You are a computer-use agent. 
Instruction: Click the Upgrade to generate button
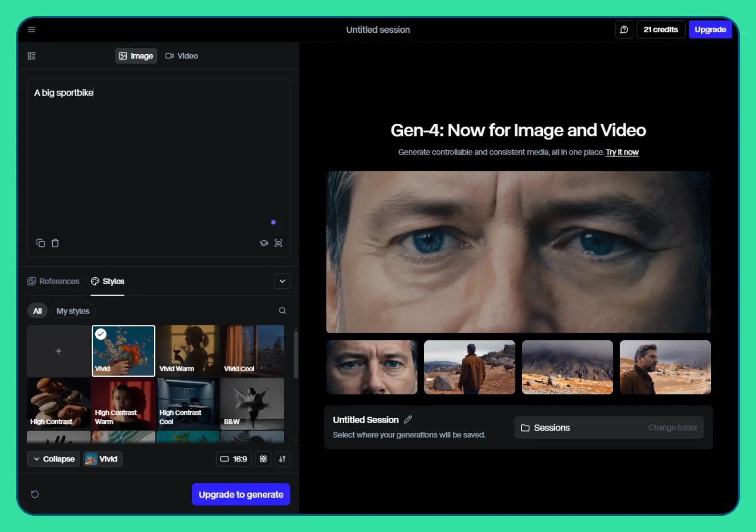[241, 494]
